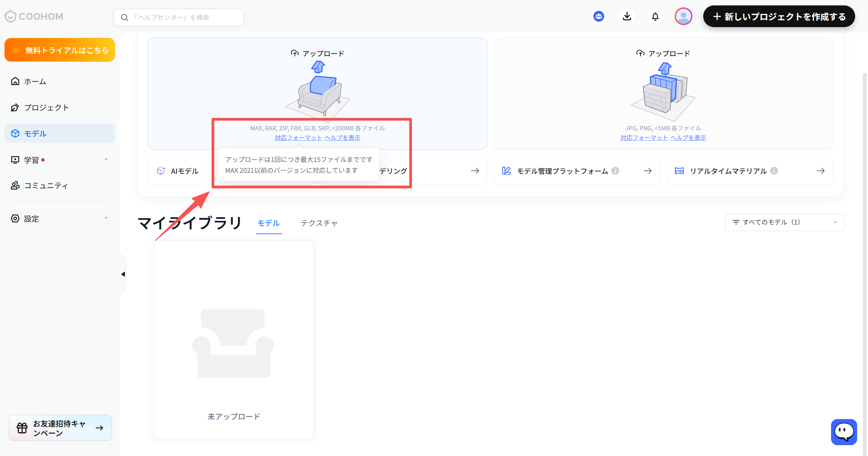Open the download icon in header
Screen dimensions: 868x456
tap(627, 16)
